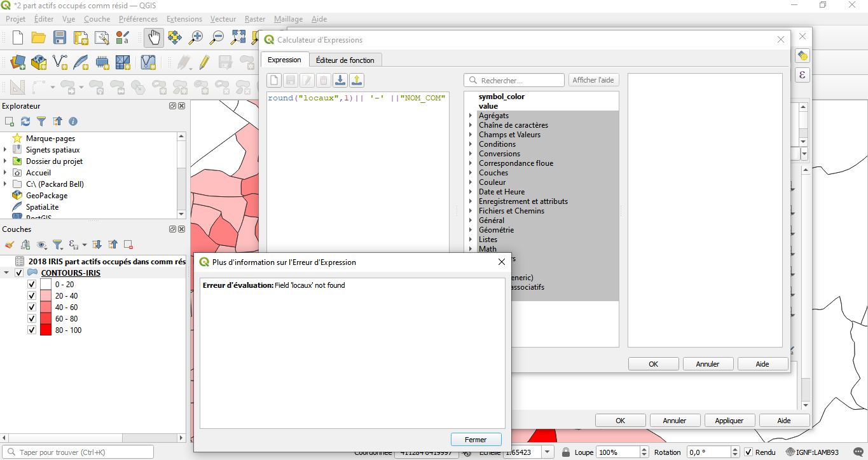Open the Layout Manager wrench icon

tap(102, 37)
